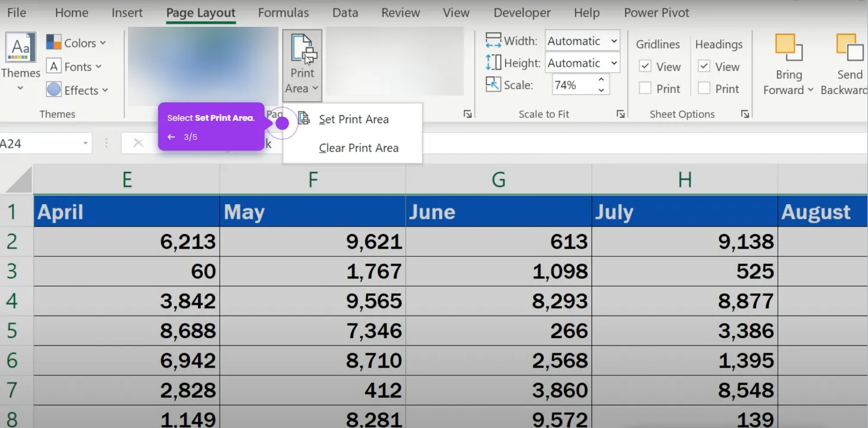Switch to the View tab
Viewport: 868px width, 428px height.
[x=456, y=13]
